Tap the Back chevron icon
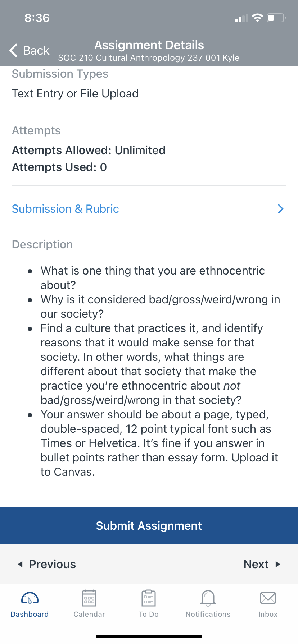The height and width of the screenshot is (644, 298). coord(13,50)
